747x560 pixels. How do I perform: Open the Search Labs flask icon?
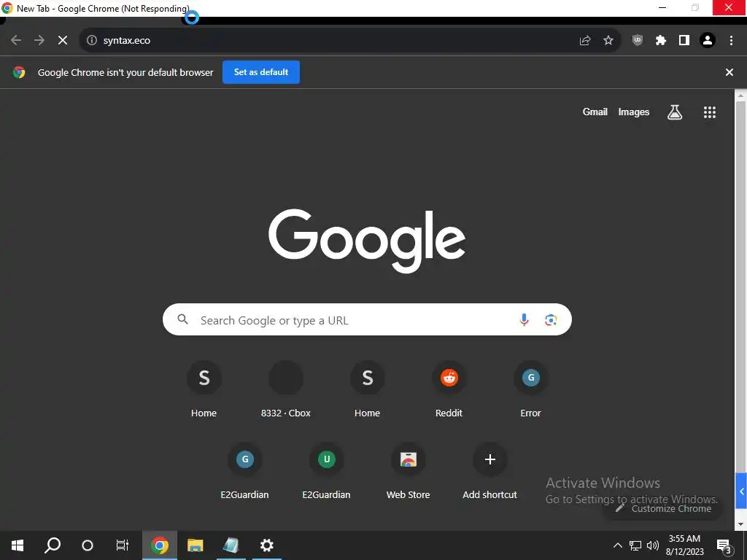click(x=675, y=112)
